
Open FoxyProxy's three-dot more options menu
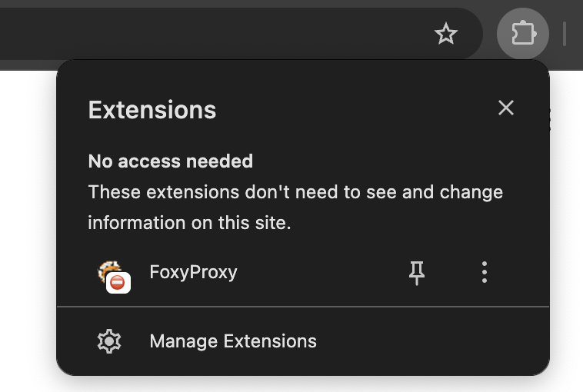pos(484,272)
